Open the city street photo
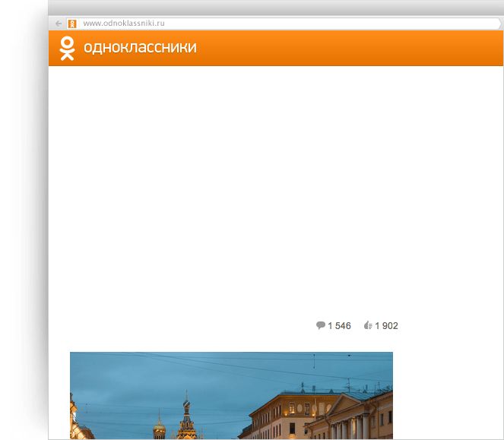 (231, 396)
